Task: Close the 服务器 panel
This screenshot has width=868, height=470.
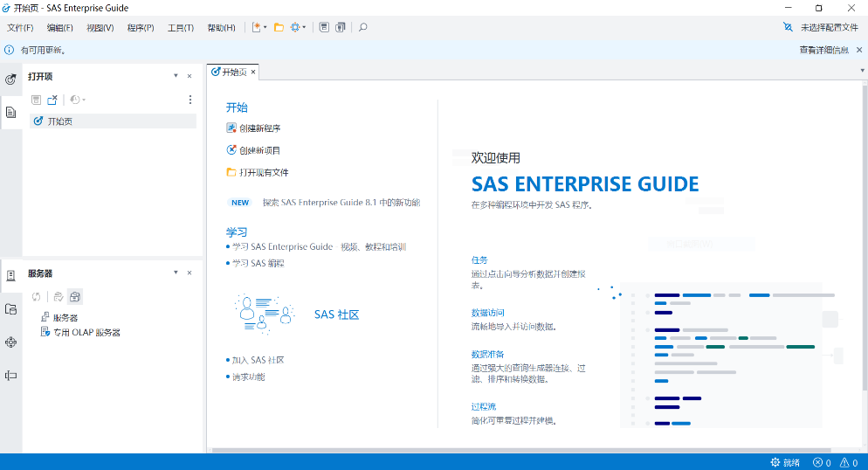Action: pyautogui.click(x=189, y=273)
